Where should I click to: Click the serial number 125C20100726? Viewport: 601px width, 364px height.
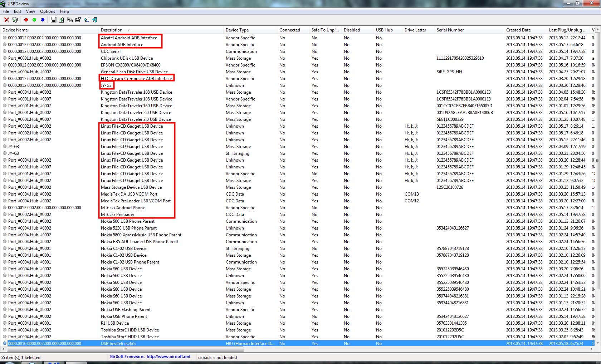[450, 187]
